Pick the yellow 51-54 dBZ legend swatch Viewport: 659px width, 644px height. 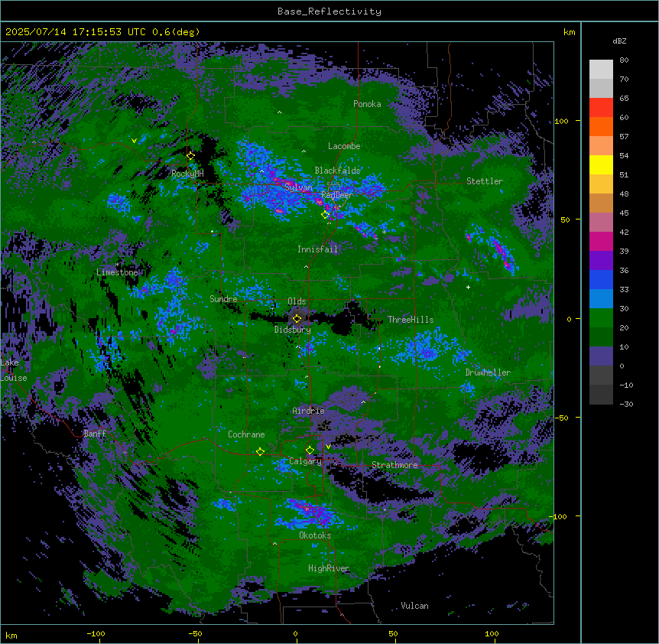click(601, 164)
